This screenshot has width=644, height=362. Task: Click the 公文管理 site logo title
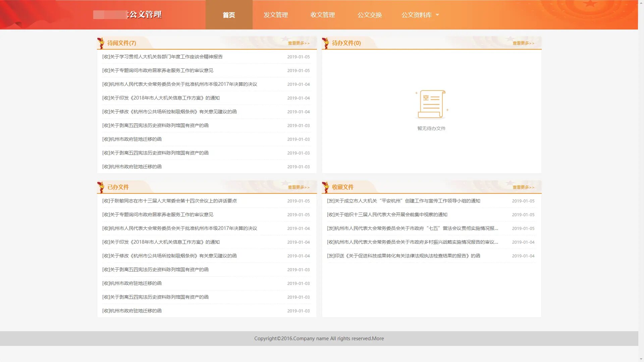tap(144, 14)
